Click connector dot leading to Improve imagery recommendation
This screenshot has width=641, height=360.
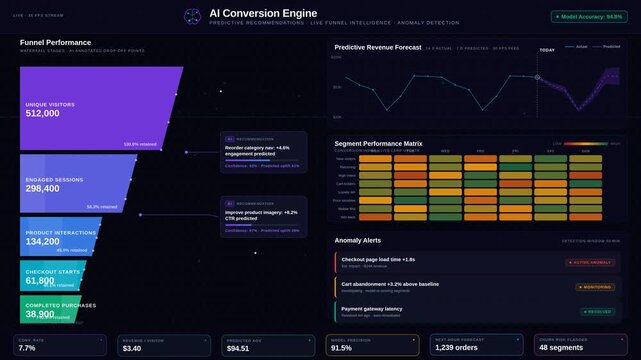click(x=140, y=215)
